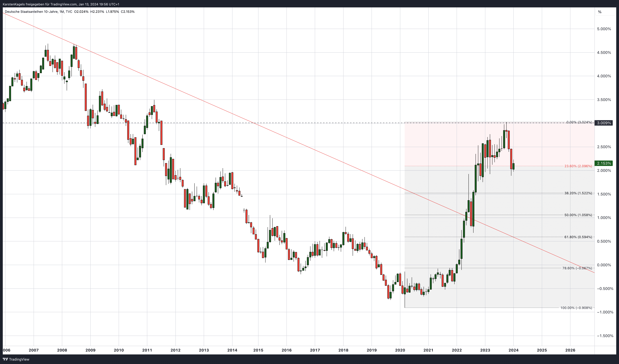Click the 2.500% price axis label
The height and width of the screenshot is (364, 619).
click(x=604, y=147)
